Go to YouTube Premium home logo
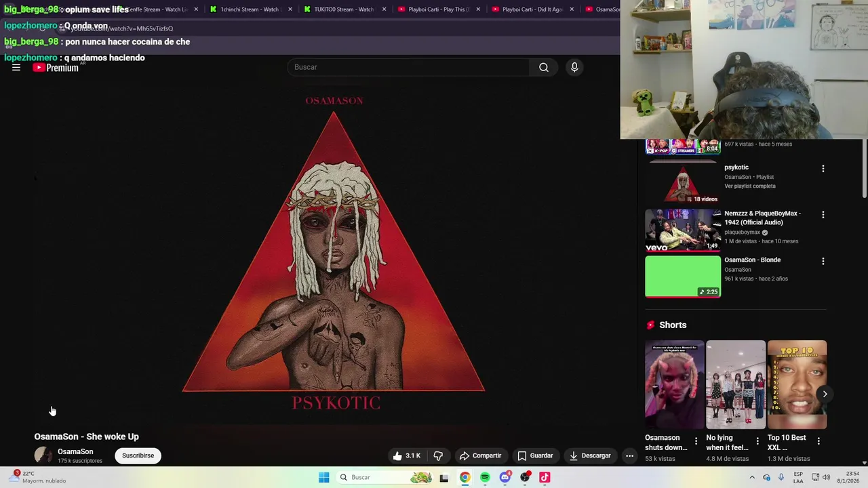The width and height of the screenshot is (868, 488). [x=56, y=68]
